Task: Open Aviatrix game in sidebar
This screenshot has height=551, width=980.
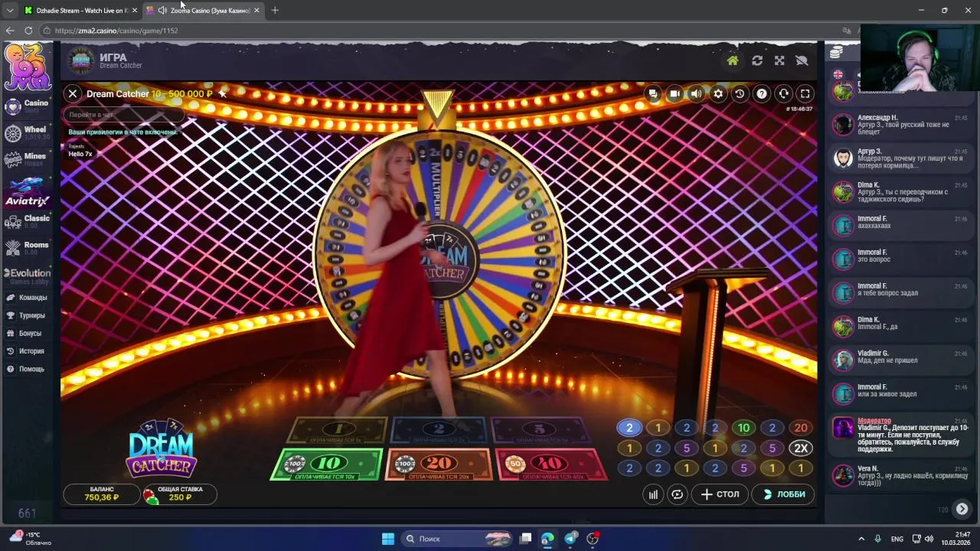Action: coord(28,192)
